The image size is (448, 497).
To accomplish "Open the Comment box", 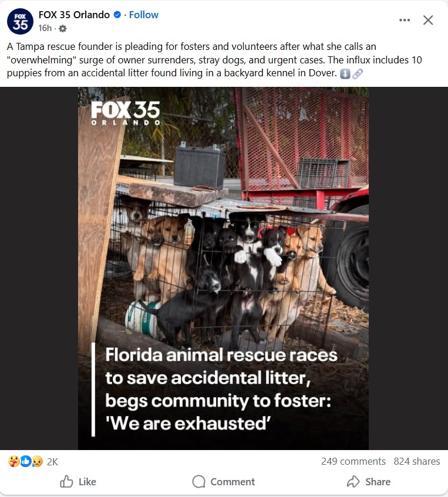I will (223, 482).
